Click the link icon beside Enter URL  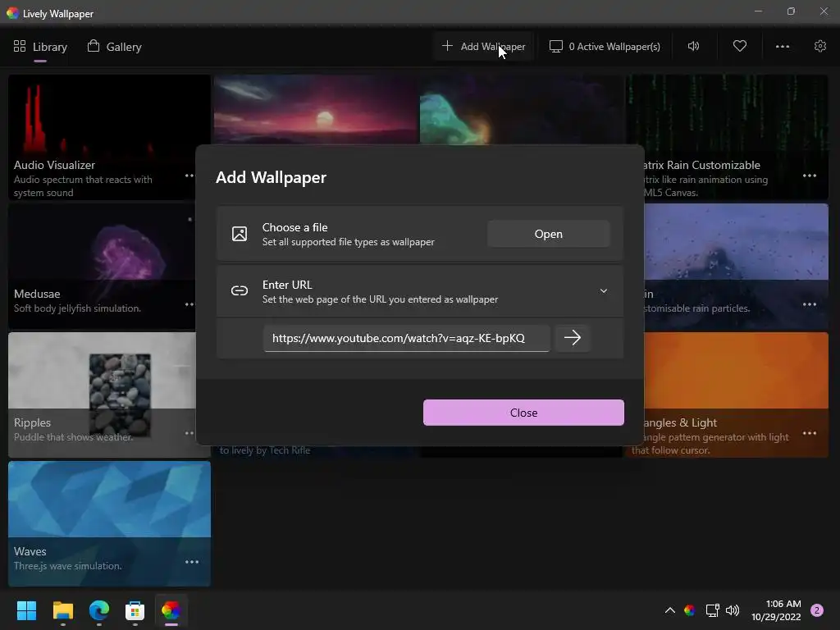(x=240, y=291)
